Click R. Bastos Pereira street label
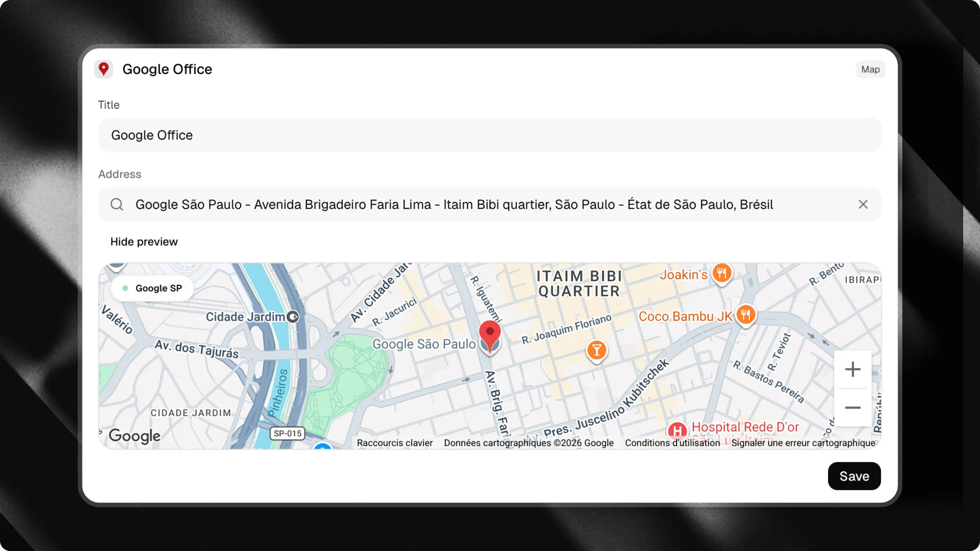 768,382
